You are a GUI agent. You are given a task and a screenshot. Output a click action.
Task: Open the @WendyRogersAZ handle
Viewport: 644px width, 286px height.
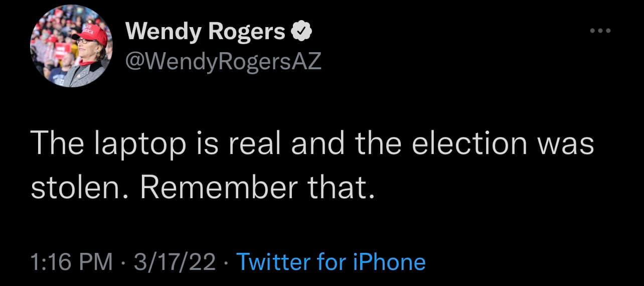click(223, 62)
